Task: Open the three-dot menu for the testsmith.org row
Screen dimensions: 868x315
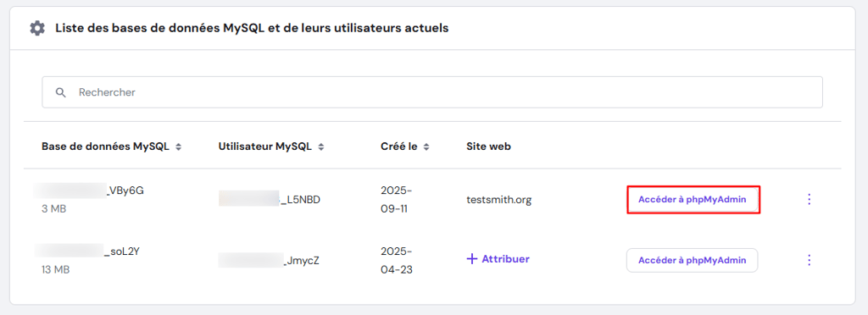Action: click(x=809, y=200)
